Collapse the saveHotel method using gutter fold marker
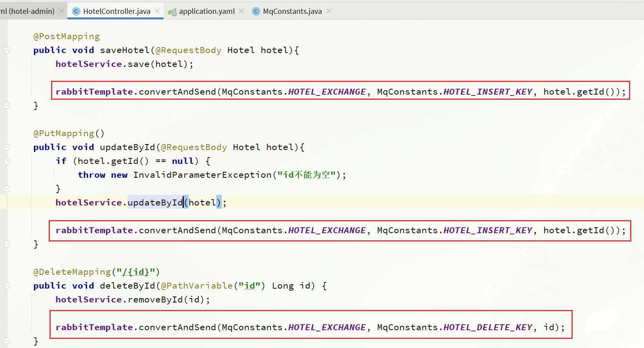Image resolution: width=644 pixels, height=348 pixels. (7, 50)
